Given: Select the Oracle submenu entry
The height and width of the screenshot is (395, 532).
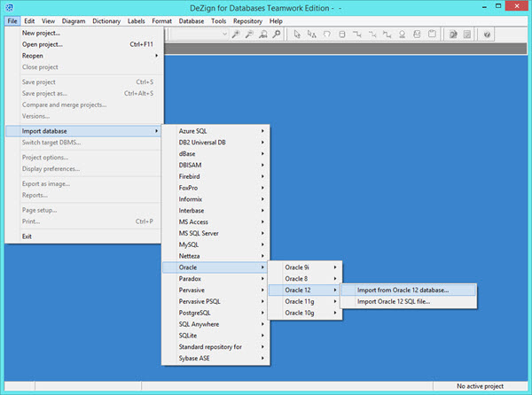Looking at the screenshot, I should (215, 267).
